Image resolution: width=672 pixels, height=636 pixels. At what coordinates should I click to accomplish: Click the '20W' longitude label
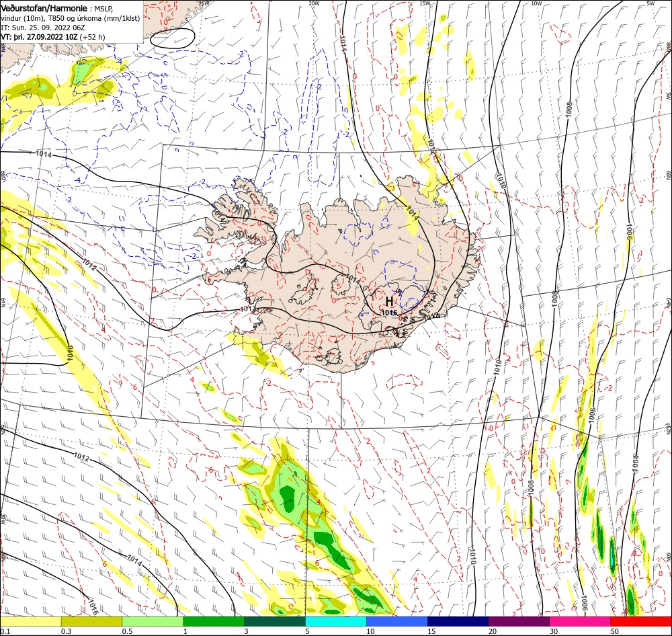pyautogui.click(x=314, y=3)
